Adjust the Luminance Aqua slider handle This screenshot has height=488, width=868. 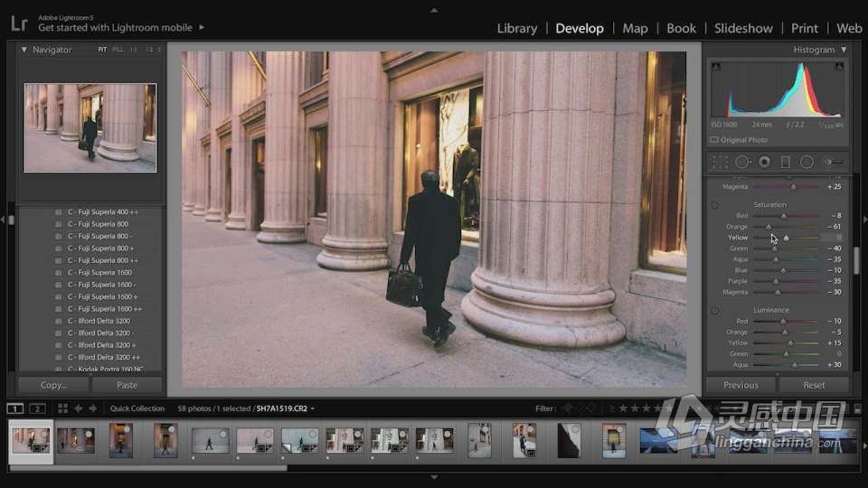pos(795,365)
